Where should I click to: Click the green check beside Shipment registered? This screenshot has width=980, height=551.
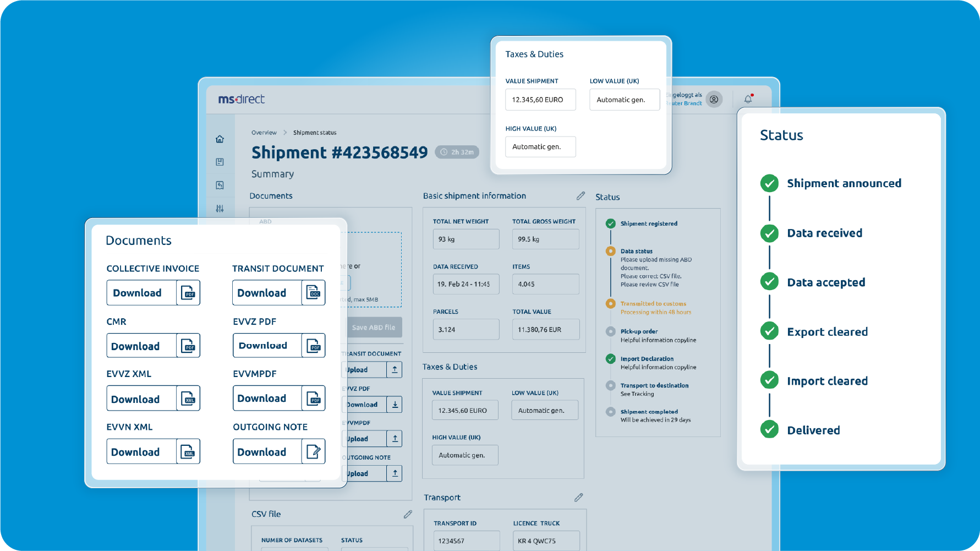point(610,223)
